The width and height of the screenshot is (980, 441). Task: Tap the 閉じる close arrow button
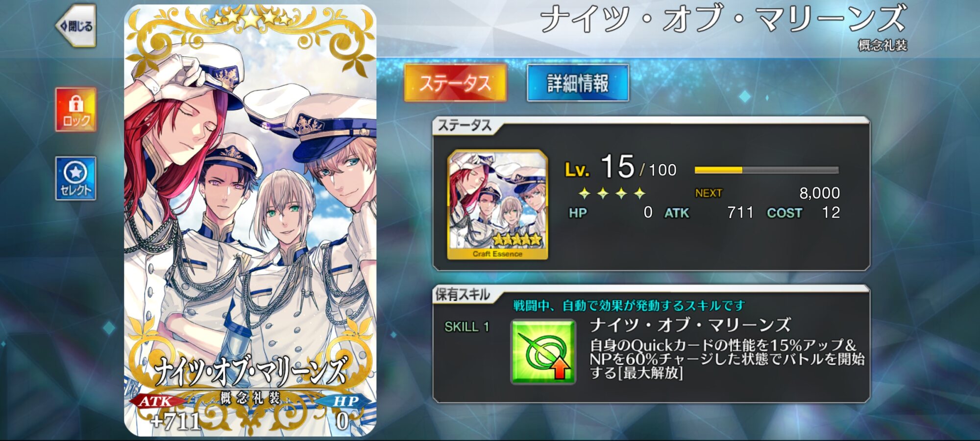tap(76, 25)
